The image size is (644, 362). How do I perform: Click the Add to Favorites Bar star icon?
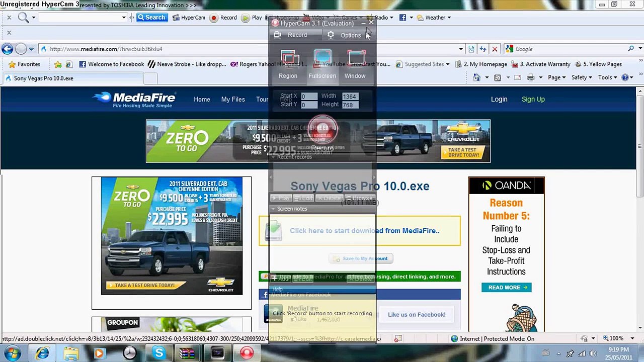point(58,64)
